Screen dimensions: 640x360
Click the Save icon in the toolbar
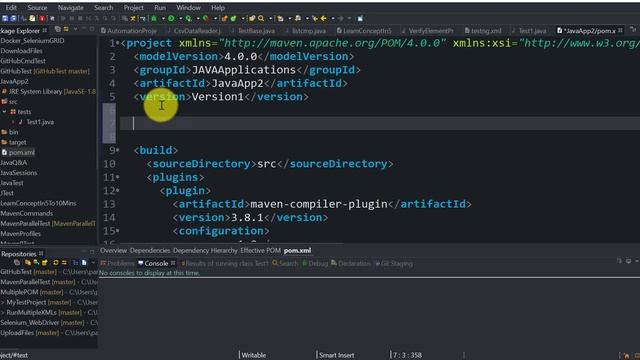[5, 18]
